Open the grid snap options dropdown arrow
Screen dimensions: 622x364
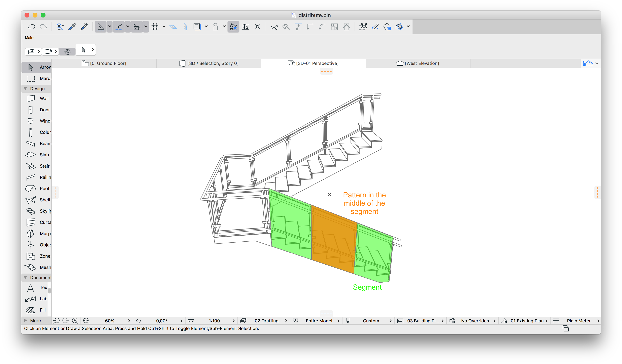tap(164, 27)
